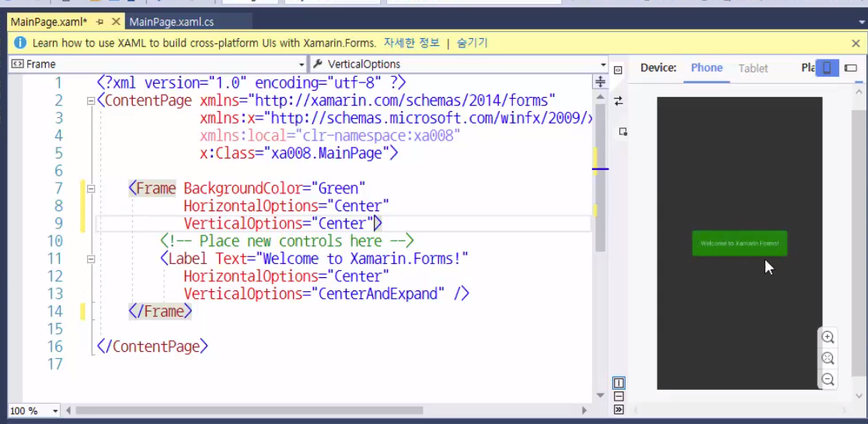
Task: Click the green Welcome to Xamarin Forms frame preview
Action: click(740, 243)
